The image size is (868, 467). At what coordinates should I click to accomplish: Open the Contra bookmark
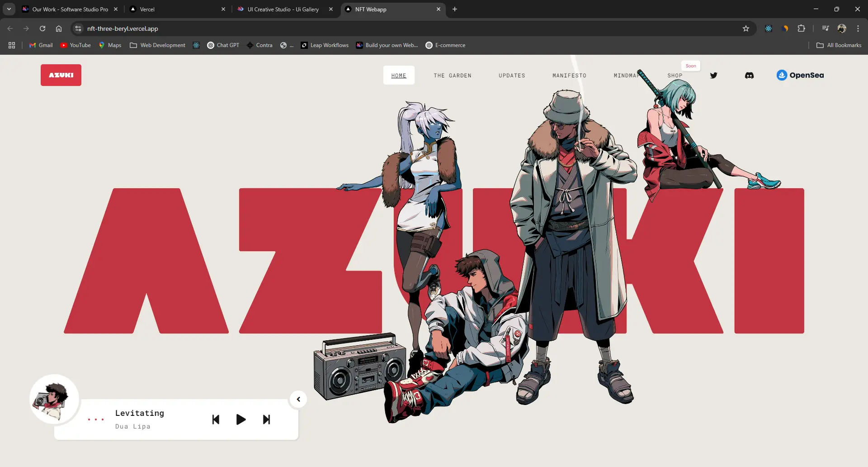(259, 45)
